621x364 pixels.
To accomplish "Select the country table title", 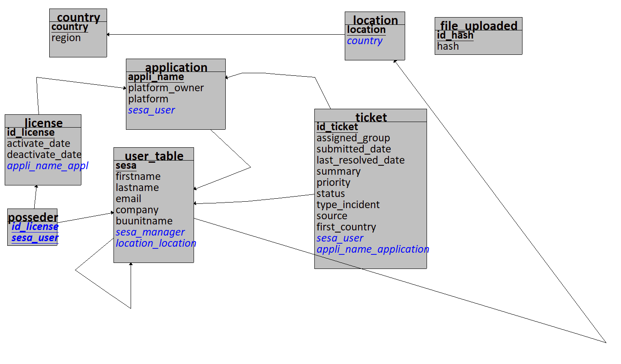I will point(78,17).
